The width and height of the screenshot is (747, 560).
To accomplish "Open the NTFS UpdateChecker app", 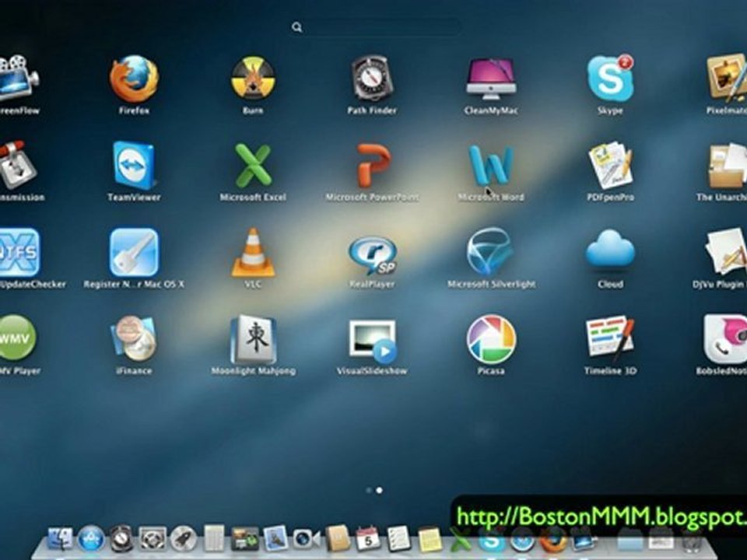I will [x=19, y=252].
